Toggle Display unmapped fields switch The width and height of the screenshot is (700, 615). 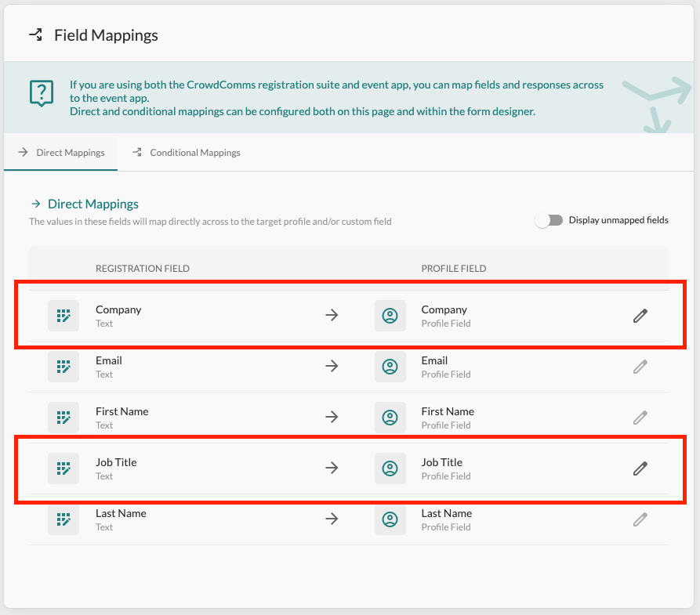coord(549,220)
